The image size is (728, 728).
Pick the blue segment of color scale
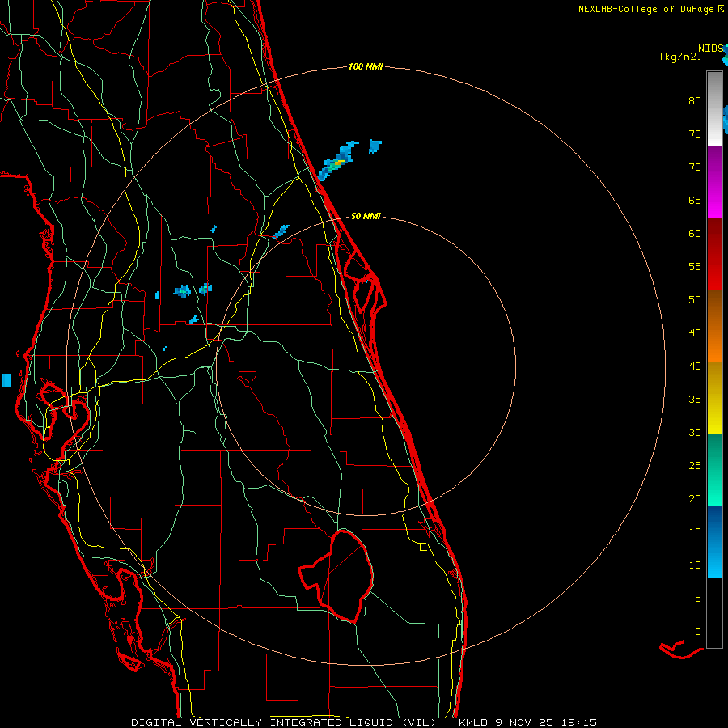point(714,542)
